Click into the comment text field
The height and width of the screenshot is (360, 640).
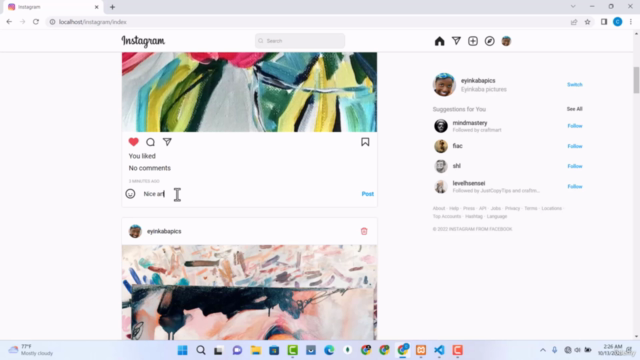(249, 194)
